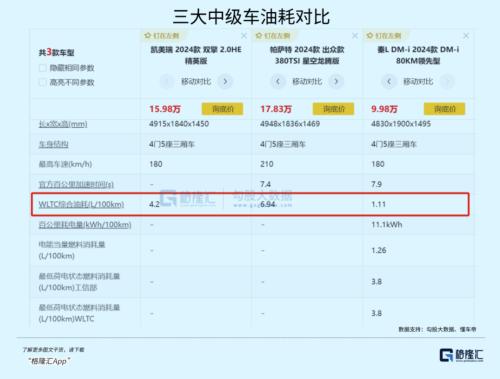
Task: Ask price for 17.83万 帕萨特
Action: (333, 109)
